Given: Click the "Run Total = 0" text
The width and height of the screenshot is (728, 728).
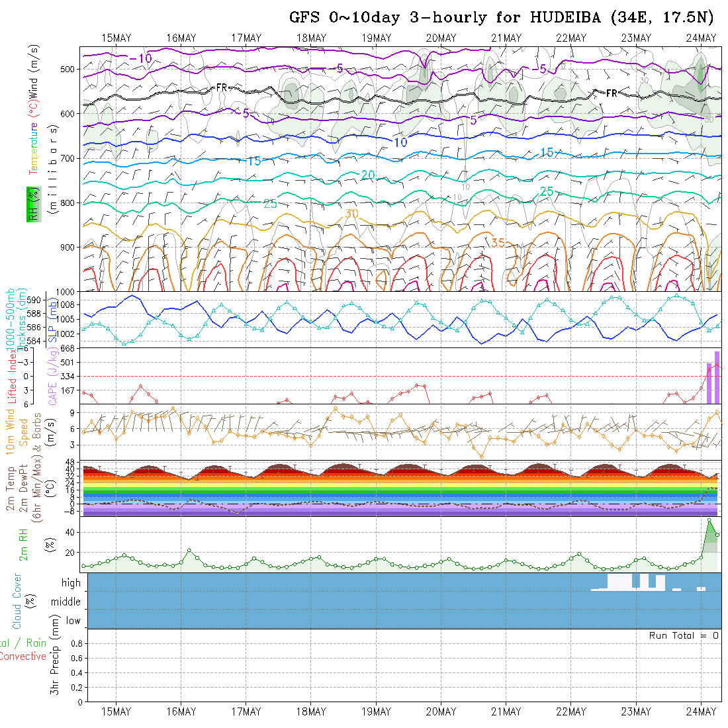Looking at the screenshot, I should coord(684,635).
